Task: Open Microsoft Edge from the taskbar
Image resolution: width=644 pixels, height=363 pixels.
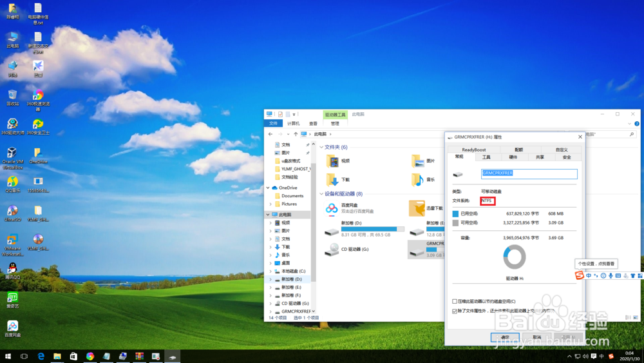Action: click(x=41, y=357)
